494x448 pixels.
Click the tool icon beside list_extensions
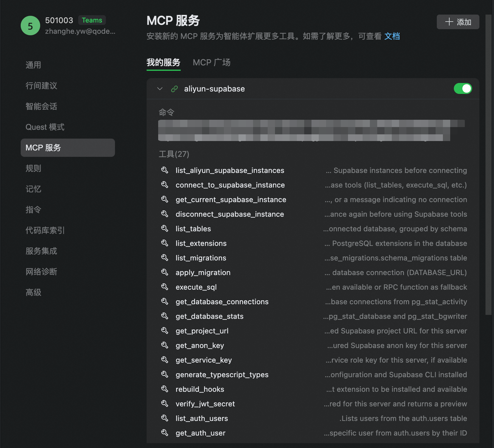[165, 243]
